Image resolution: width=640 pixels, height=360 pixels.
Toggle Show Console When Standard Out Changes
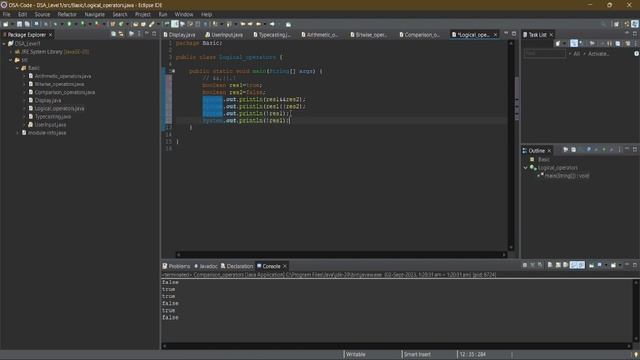click(573, 265)
